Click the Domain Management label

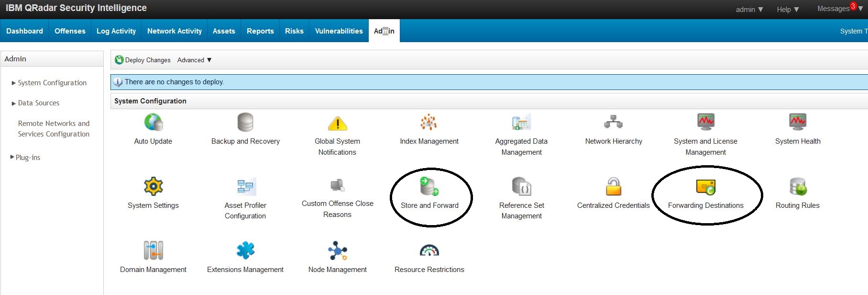(x=154, y=270)
